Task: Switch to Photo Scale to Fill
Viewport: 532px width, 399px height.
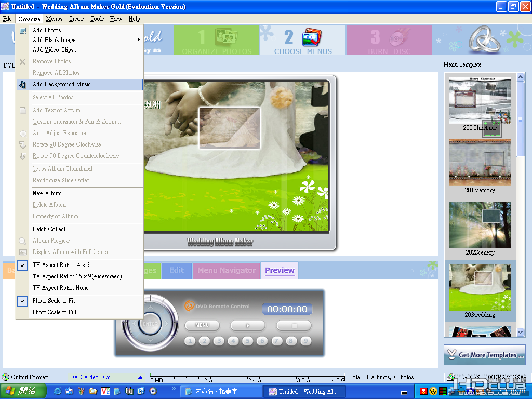Action: click(54, 312)
